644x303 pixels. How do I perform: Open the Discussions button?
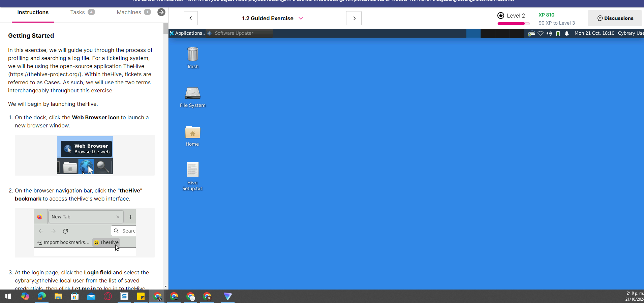tap(615, 18)
